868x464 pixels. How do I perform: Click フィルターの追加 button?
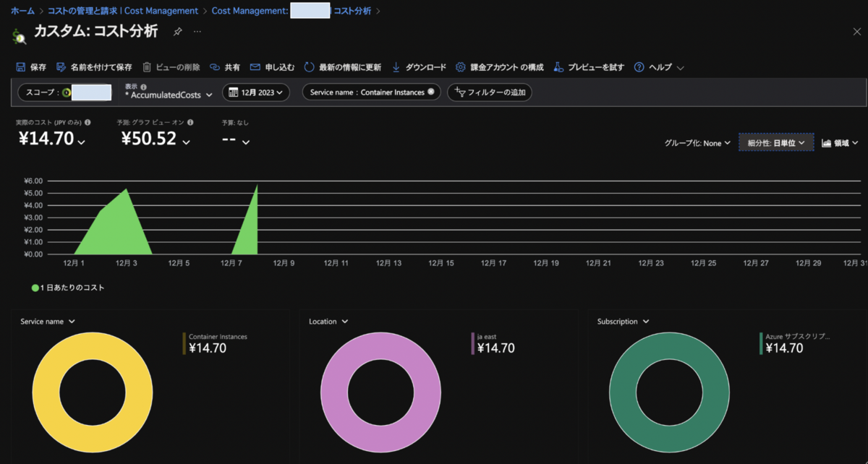pos(490,93)
